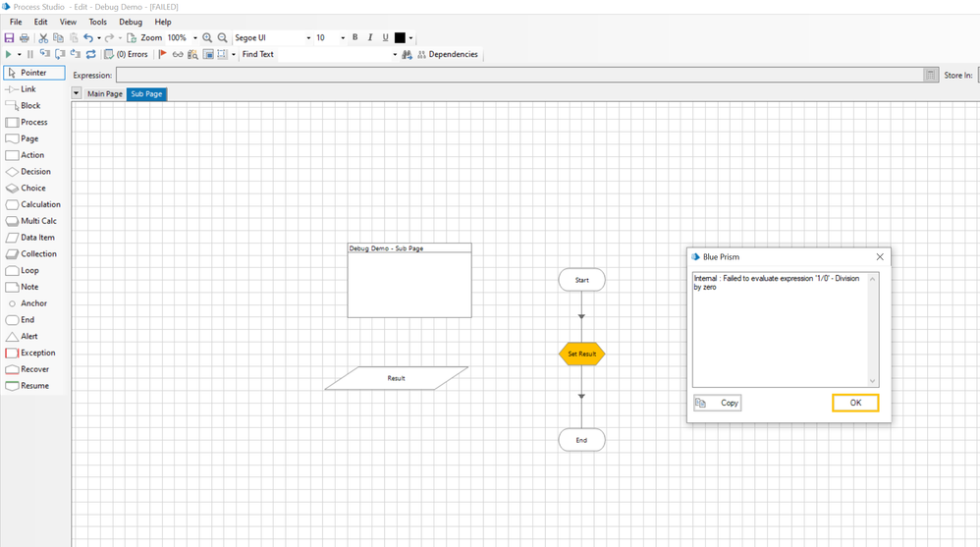Select the Exception stage tool

coord(34,353)
